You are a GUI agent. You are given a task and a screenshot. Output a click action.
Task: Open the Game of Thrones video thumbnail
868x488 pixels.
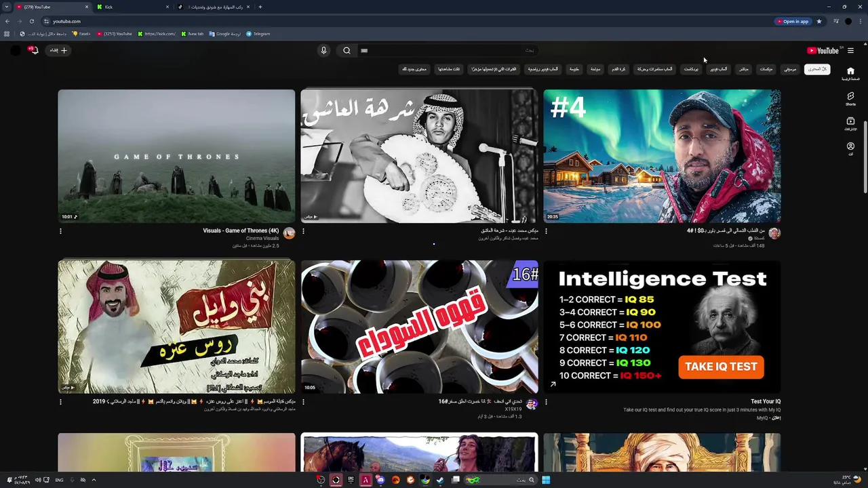pyautogui.click(x=176, y=156)
